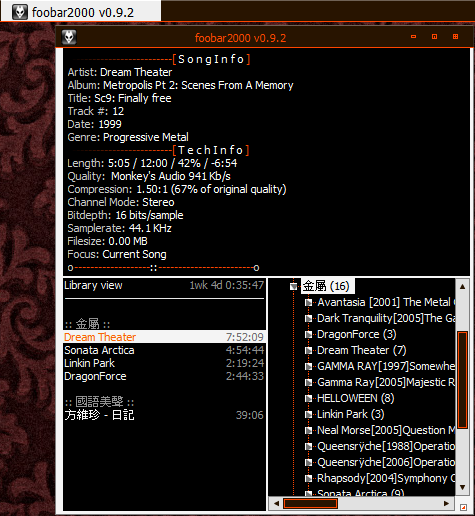Click tree scrollbar down arrow
The height and width of the screenshot is (516, 475).
(463, 487)
